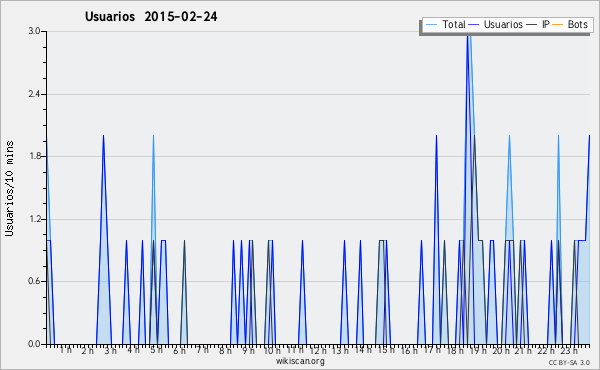Viewport: 600px width, 370px height.
Task: Click the '22 h' x-axis tick label
Action: [x=546, y=350]
